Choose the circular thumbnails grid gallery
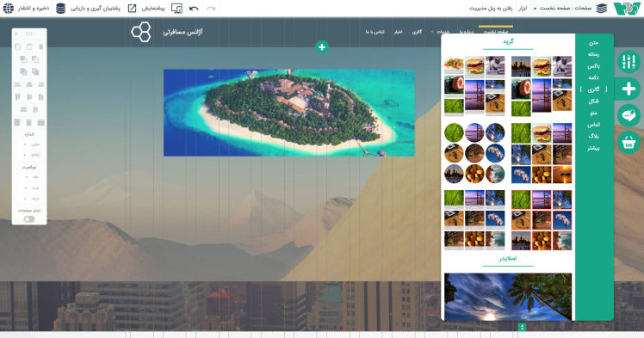The image size is (644, 338). 474,153
